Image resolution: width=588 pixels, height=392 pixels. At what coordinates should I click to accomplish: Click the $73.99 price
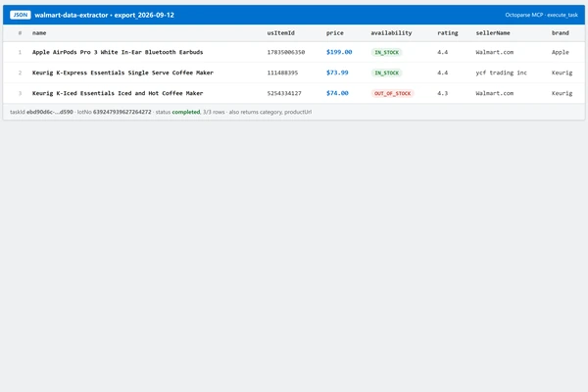(x=337, y=73)
